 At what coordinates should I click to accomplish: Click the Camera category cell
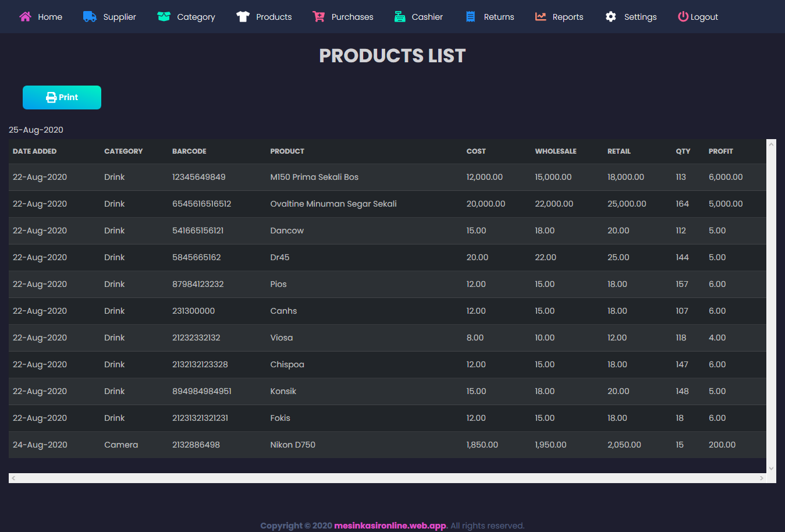tap(121, 445)
